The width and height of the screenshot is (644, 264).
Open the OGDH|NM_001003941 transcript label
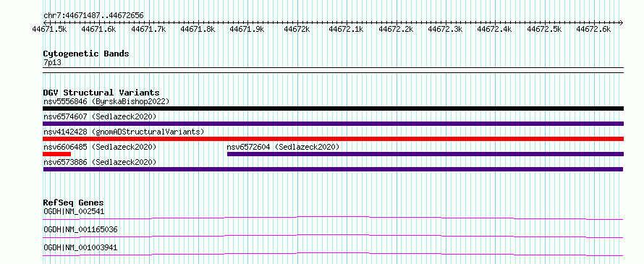(x=80, y=247)
